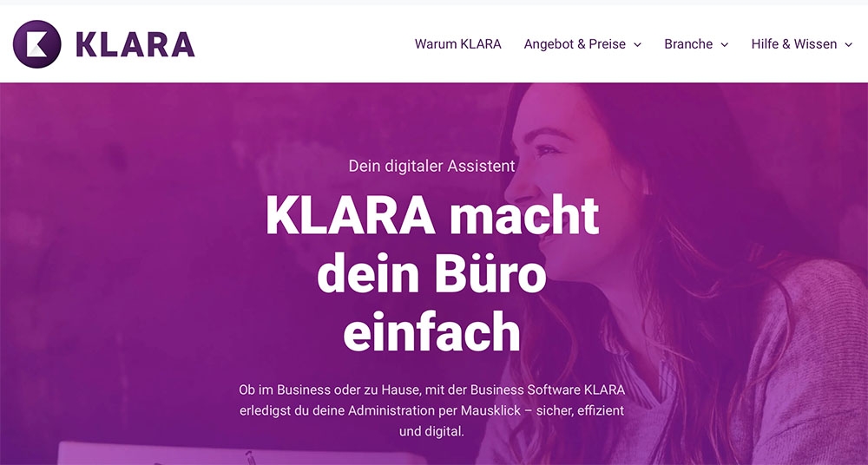Open the Angebot & Preise menu item
Image resolution: width=868 pixels, height=465 pixels.
(x=575, y=44)
